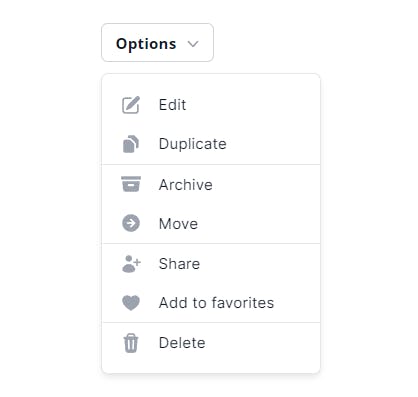
Task: Choose Edit from the menu
Action: point(211,105)
